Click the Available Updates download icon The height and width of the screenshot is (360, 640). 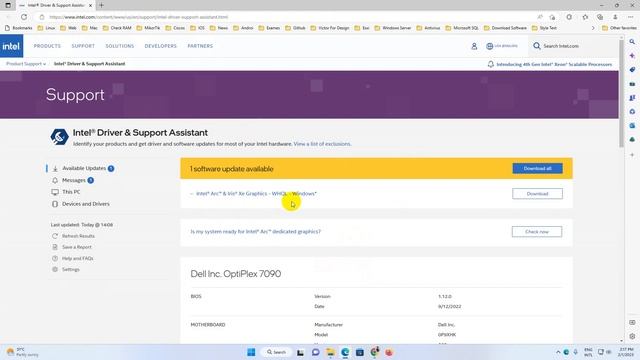55,168
